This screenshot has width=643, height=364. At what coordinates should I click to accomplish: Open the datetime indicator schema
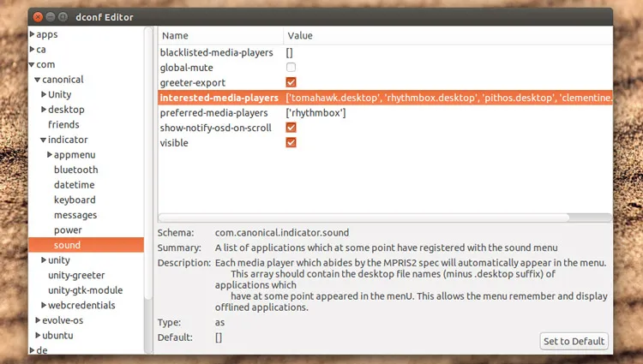click(74, 185)
